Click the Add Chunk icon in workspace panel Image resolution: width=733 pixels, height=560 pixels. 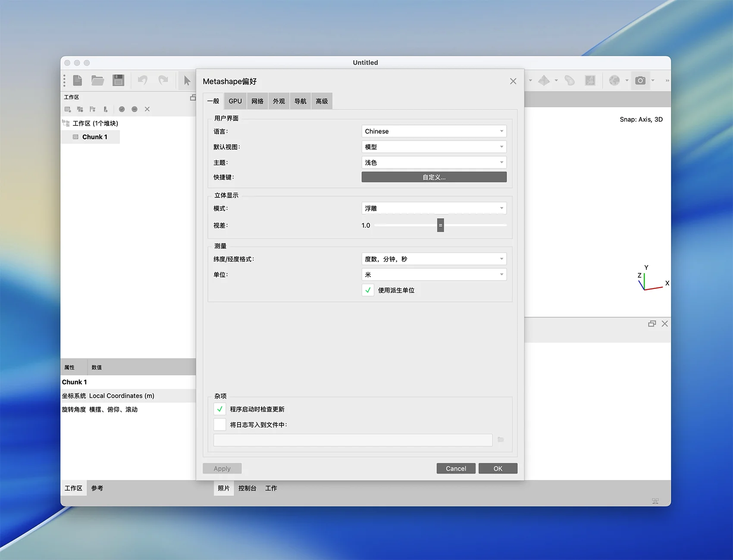(x=68, y=109)
